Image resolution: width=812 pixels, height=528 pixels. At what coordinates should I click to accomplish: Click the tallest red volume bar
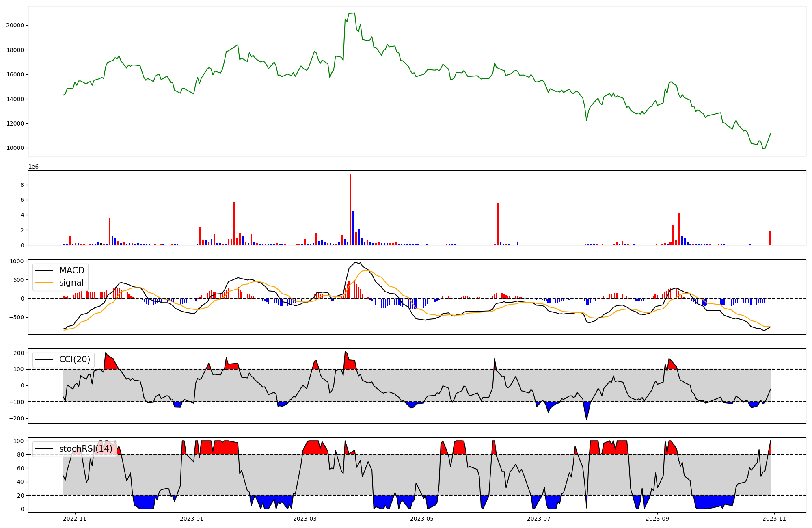pos(350,209)
